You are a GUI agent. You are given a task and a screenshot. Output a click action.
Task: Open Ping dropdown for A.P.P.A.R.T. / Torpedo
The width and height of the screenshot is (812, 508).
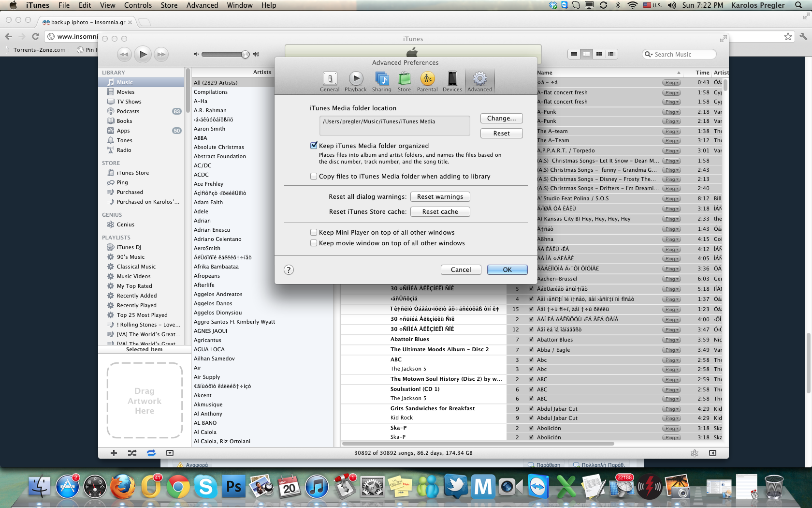[671, 151]
